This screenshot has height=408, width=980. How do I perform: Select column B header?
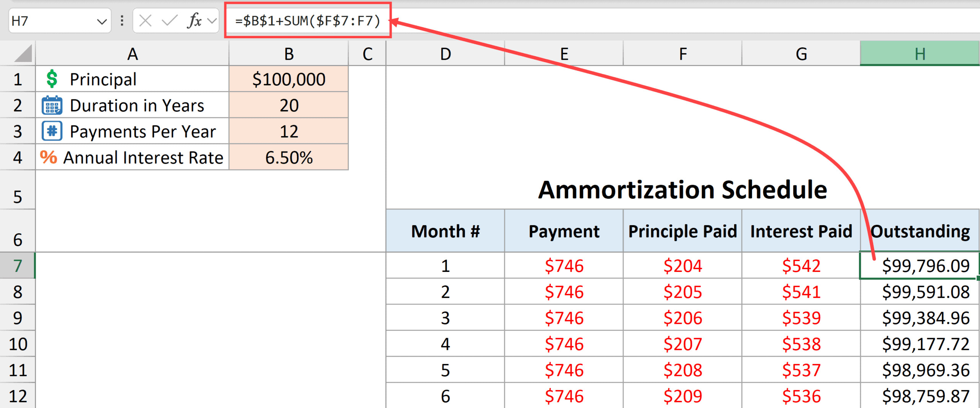click(289, 54)
